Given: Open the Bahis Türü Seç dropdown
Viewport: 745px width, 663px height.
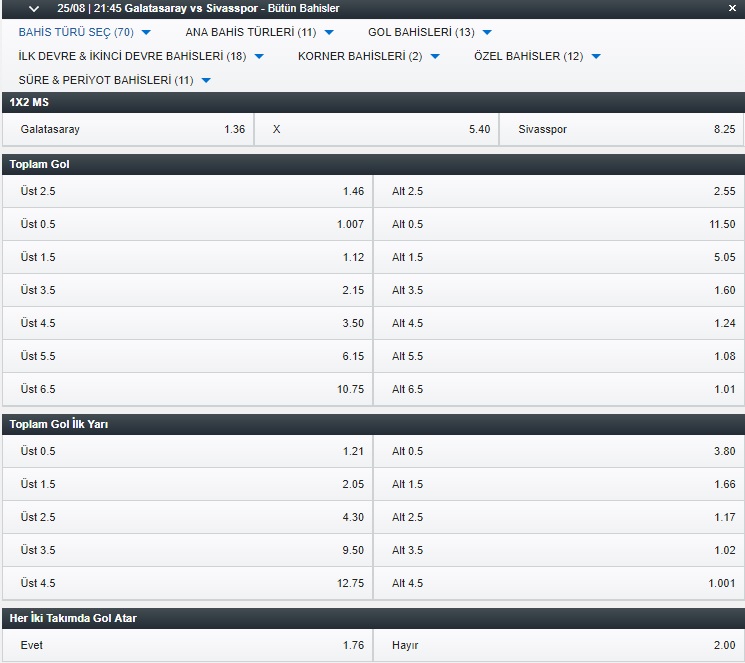Looking at the screenshot, I should click(x=85, y=32).
